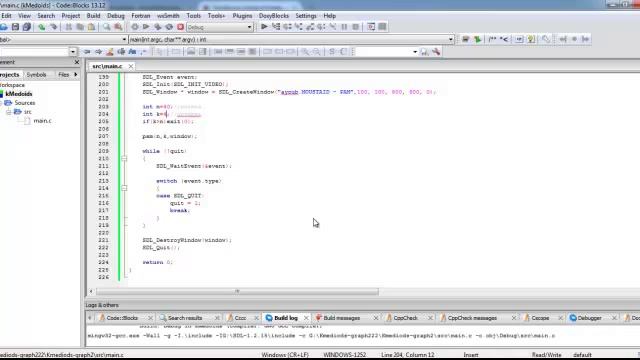Toggle the highlight occurrences icon

pos(110,52)
